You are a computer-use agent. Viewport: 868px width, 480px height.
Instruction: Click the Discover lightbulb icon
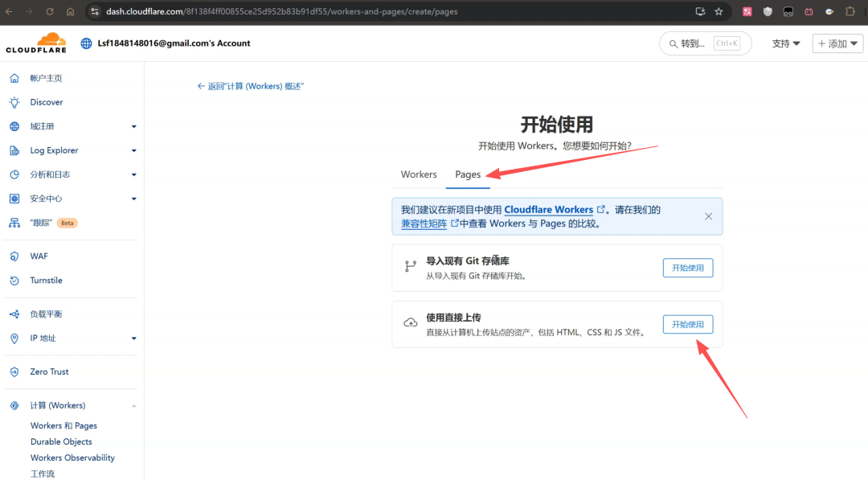[14, 102]
